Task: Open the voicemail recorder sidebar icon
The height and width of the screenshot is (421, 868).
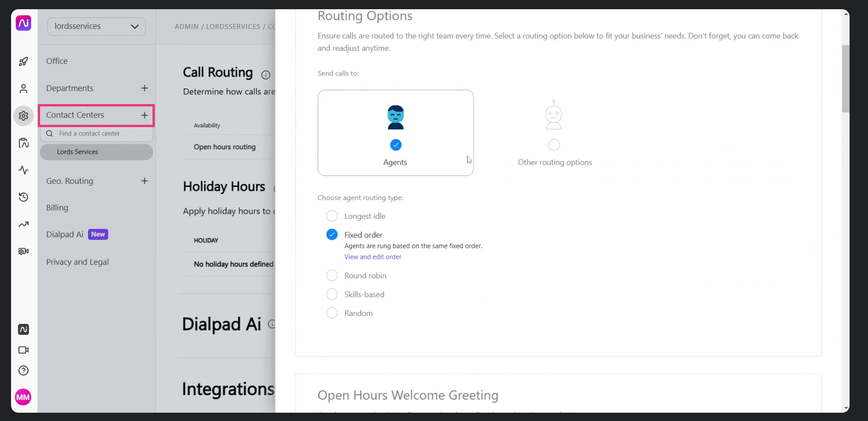Action: click(x=23, y=251)
